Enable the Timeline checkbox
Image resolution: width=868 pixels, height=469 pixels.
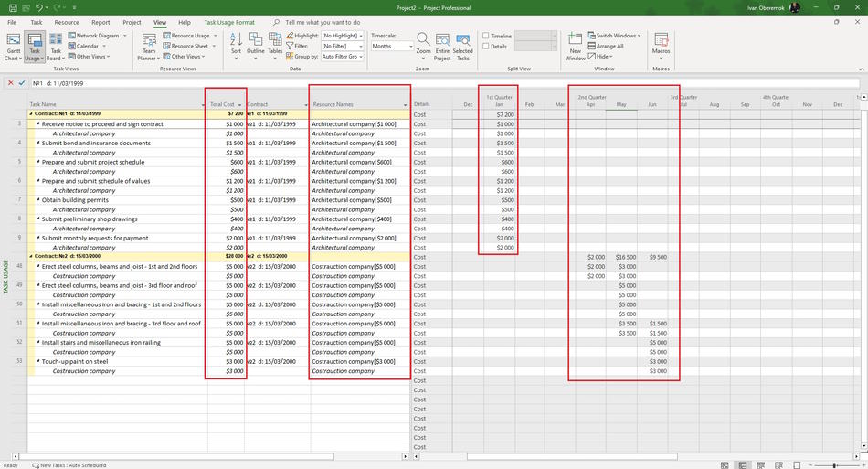tap(486, 36)
